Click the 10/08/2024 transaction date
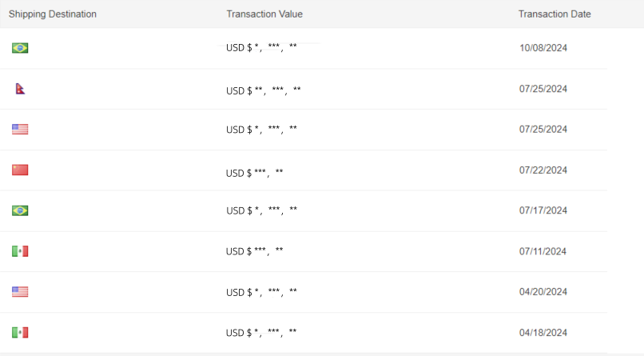This screenshot has height=356, width=644. (x=543, y=48)
